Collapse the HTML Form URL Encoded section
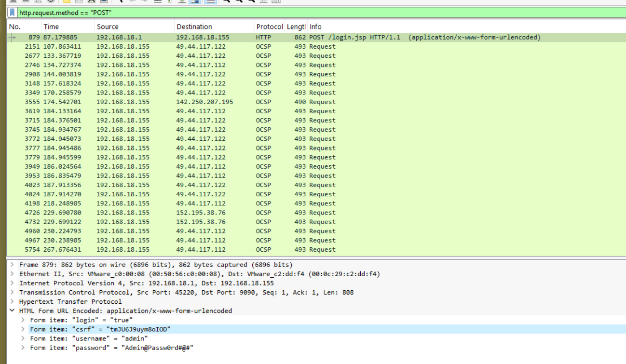626x364 pixels. pyautogui.click(x=12, y=311)
